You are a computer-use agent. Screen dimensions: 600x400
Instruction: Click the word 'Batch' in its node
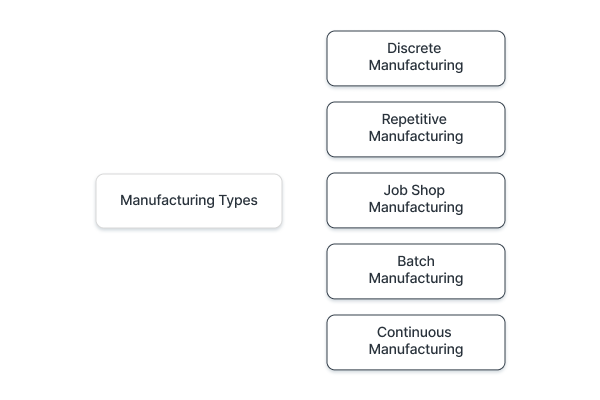point(416,261)
